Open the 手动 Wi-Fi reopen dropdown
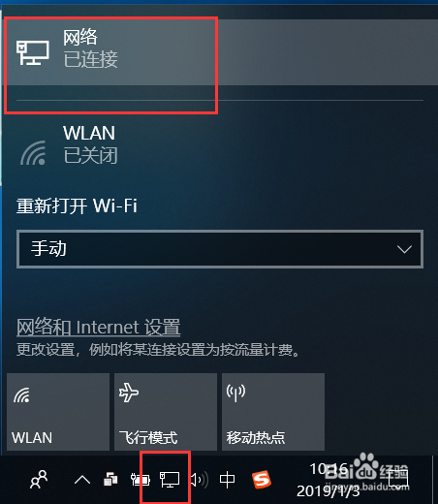The width and height of the screenshot is (438, 504). (x=220, y=249)
